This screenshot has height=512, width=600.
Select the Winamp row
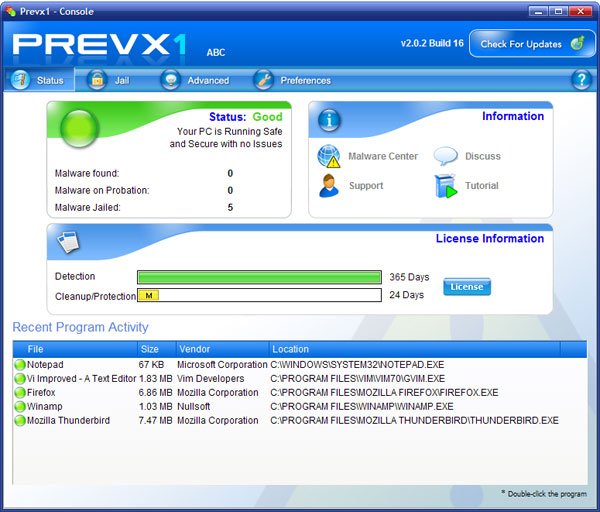pyautogui.click(x=300, y=406)
